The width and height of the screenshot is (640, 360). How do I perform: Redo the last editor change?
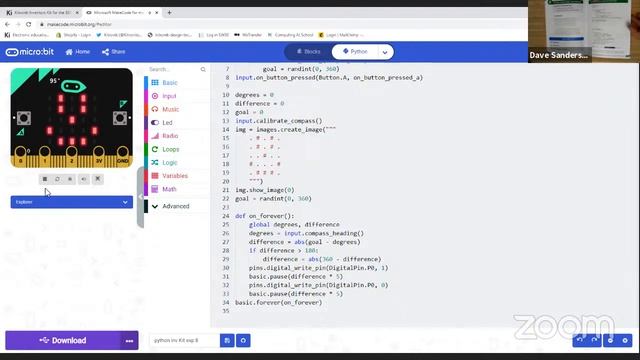coord(594,340)
